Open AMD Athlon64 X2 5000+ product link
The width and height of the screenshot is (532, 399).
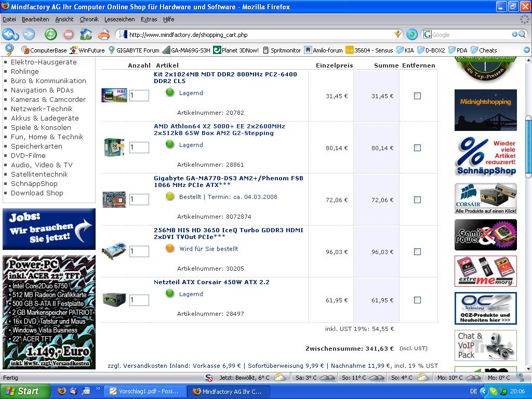tap(219, 129)
